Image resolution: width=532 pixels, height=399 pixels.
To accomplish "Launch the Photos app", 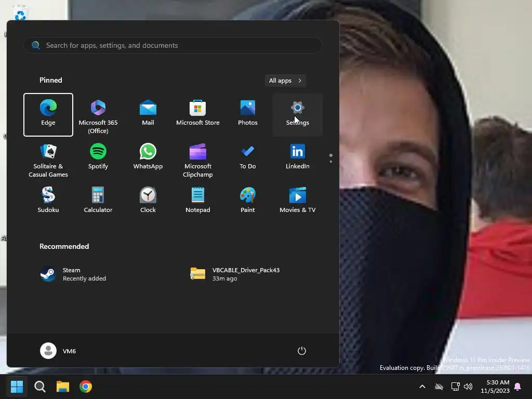I will (248, 115).
